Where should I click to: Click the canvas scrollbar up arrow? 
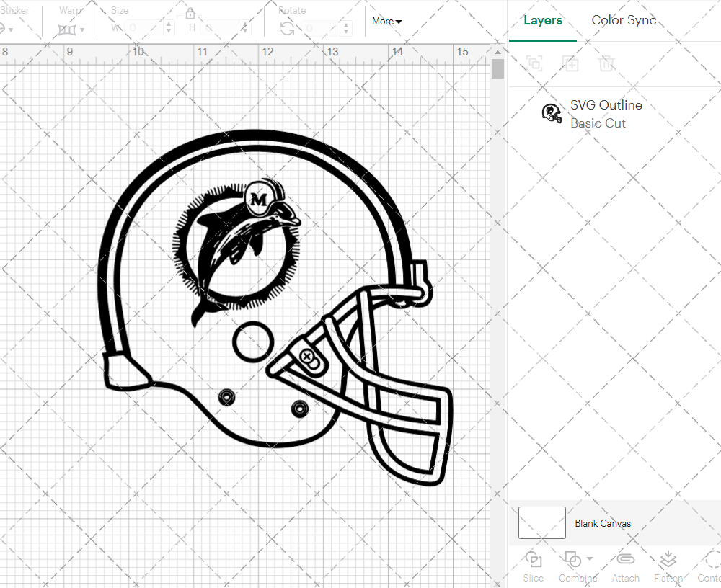point(497,52)
